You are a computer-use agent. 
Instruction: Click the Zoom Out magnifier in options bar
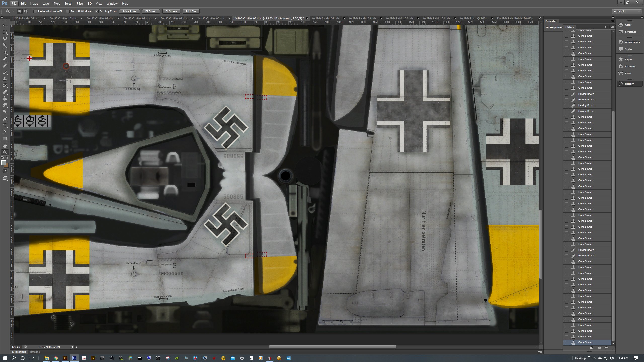[26, 11]
